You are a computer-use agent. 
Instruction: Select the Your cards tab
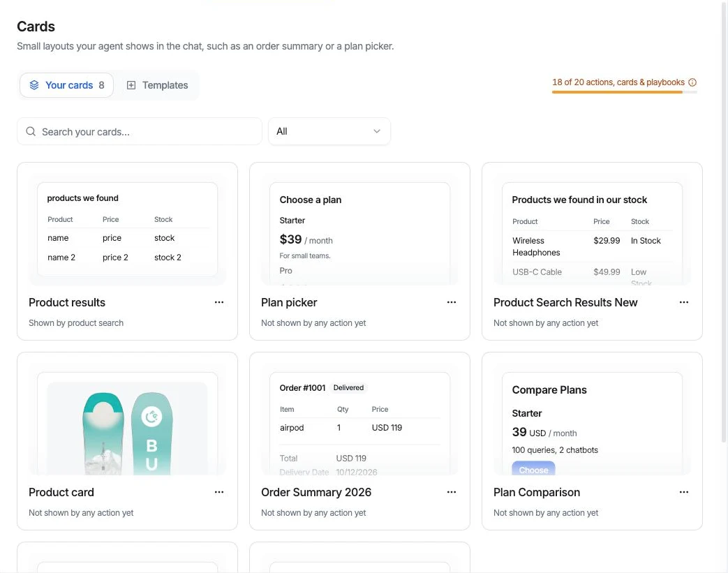(66, 85)
